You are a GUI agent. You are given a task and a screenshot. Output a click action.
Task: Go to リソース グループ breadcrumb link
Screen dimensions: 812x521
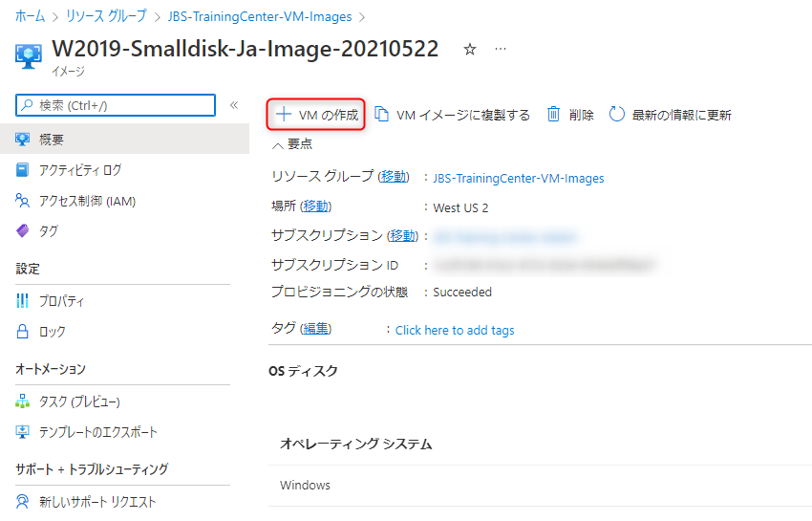tap(106, 16)
